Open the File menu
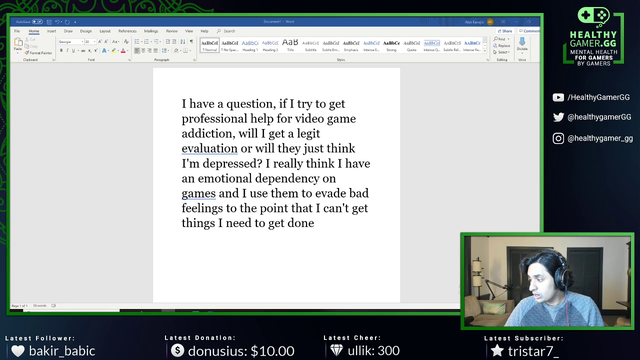This screenshot has width=640, height=360. pos(17,31)
